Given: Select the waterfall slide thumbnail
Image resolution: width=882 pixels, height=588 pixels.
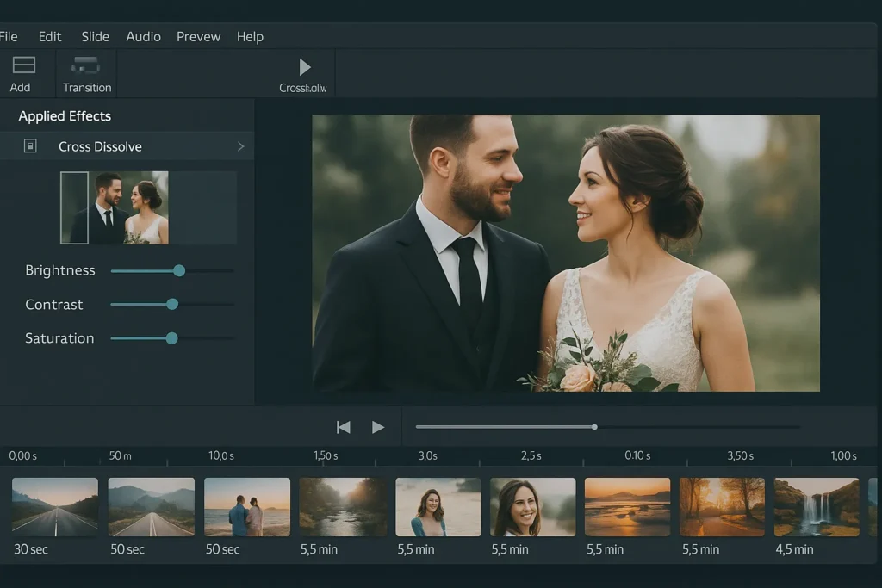Looking at the screenshot, I should point(816,507).
